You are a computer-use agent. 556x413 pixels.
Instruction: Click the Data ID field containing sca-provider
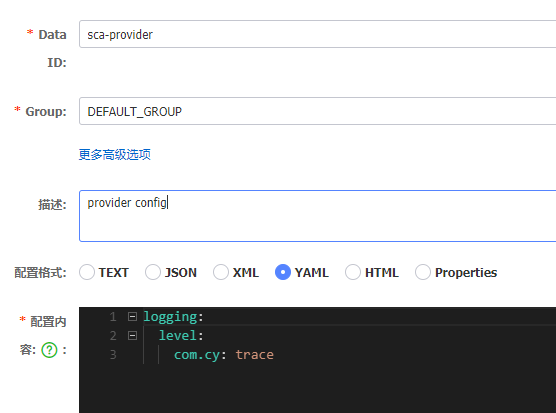point(317,34)
